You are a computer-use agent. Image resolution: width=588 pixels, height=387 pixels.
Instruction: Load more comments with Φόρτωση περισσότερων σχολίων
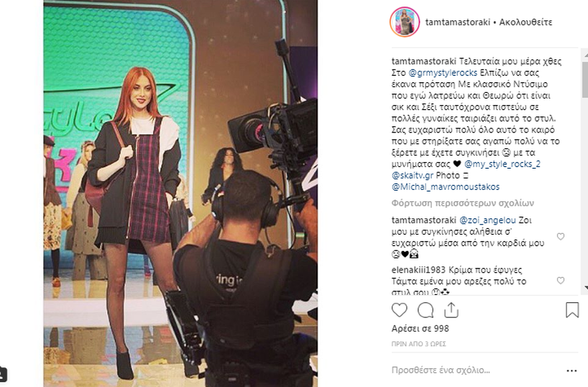(x=463, y=203)
